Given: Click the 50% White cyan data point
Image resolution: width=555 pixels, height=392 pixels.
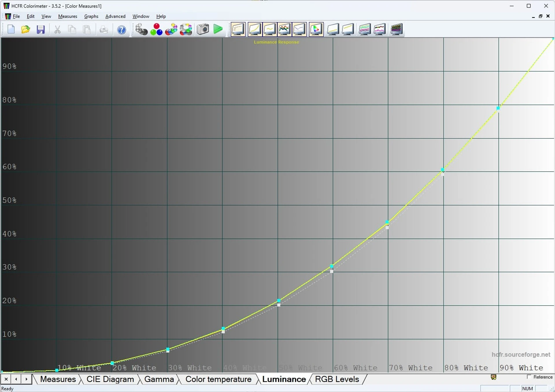Looking at the screenshot, I should pyautogui.click(x=279, y=301).
